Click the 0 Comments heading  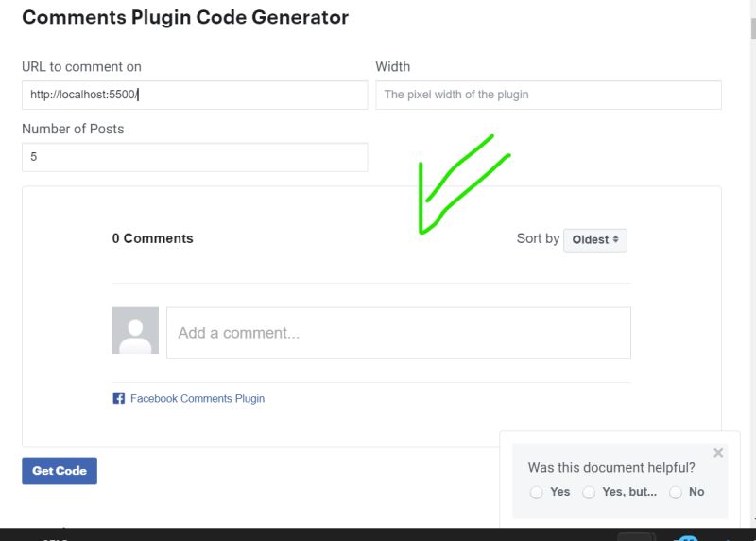click(152, 238)
